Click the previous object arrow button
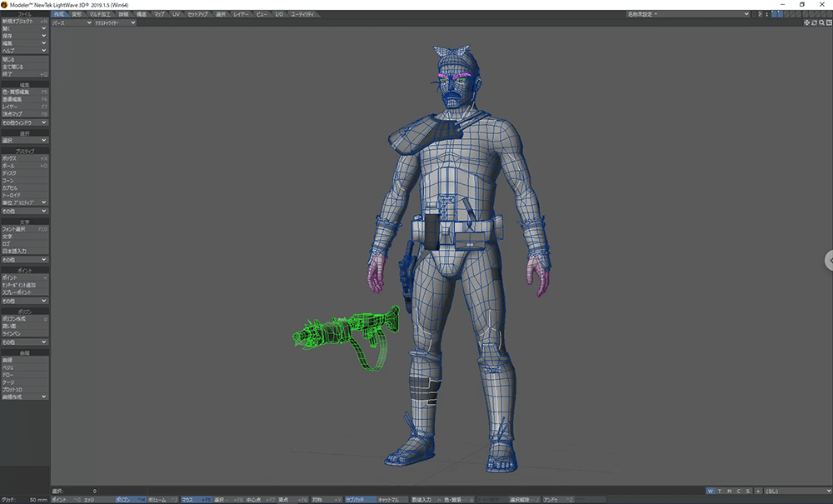The height and width of the screenshot is (504, 833). tap(754, 14)
